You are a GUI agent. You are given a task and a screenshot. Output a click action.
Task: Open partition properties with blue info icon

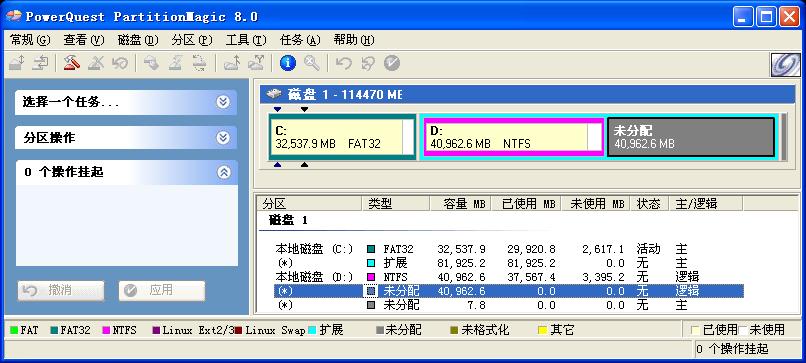click(x=288, y=63)
